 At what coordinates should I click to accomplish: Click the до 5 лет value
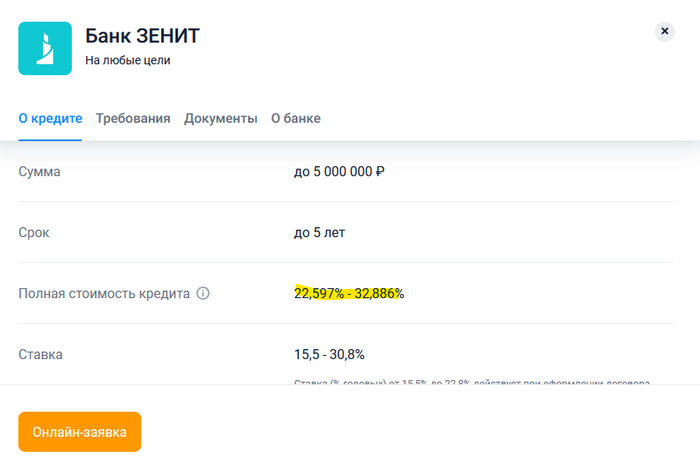[x=319, y=233]
